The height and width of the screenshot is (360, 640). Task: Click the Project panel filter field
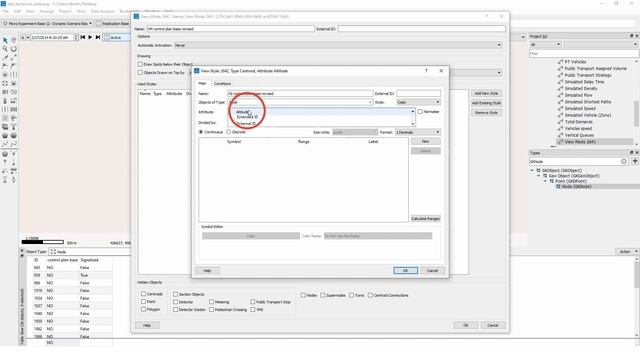pyautogui.click(x=584, y=53)
